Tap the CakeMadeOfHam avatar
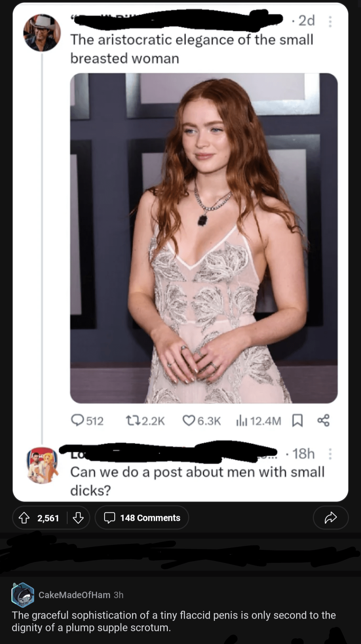The image size is (361, 644). tap(23, 595)
